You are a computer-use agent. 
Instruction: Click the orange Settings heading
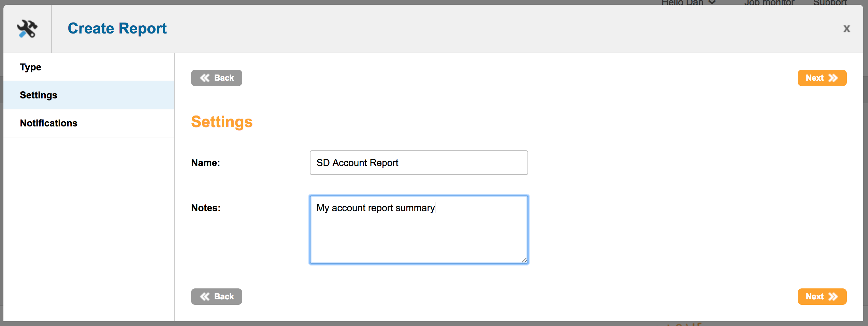(x=222, y=122)
